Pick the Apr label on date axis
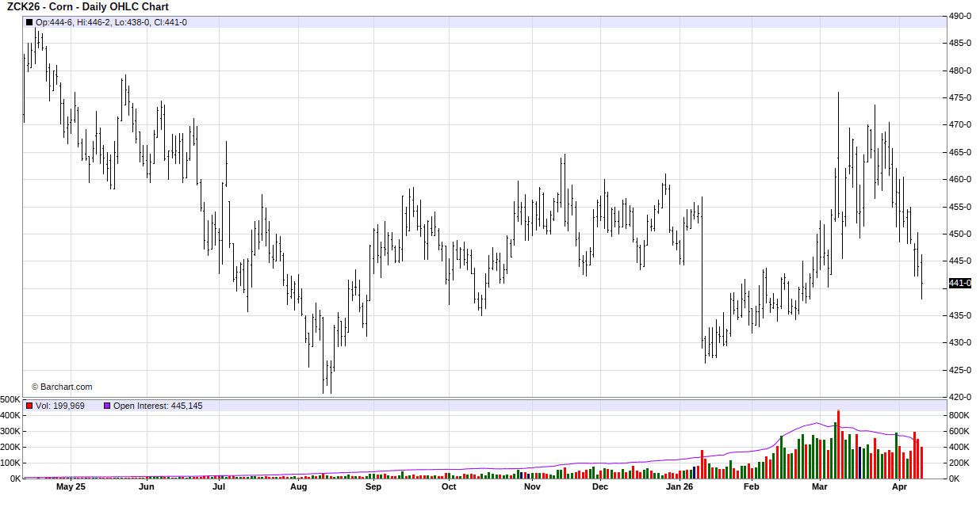The image size is (980, 511). 898,487
